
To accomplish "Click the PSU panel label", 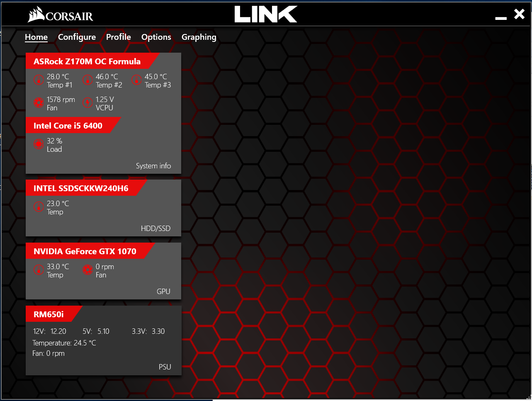I will coord(165,367).
